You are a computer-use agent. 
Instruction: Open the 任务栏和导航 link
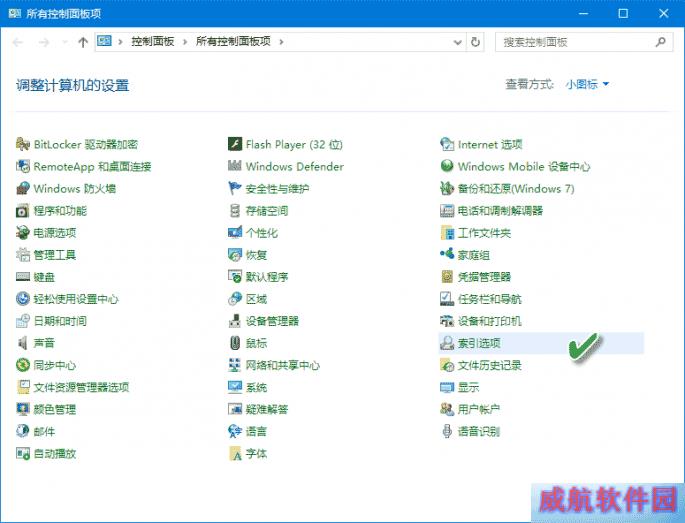489,299
